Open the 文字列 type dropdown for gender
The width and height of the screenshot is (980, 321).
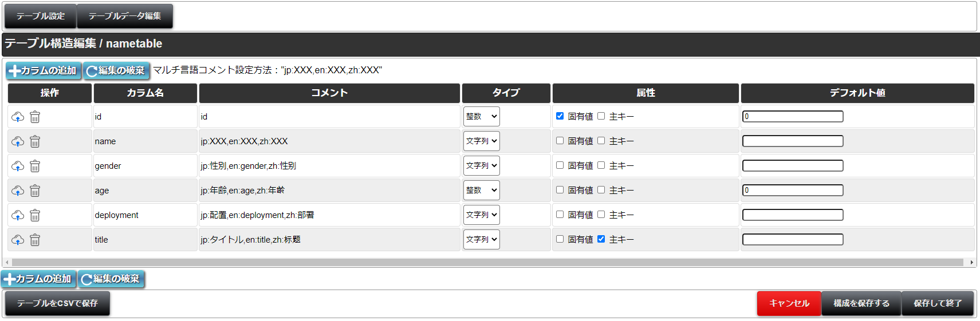pyautogui.click(x=482, y=165)
